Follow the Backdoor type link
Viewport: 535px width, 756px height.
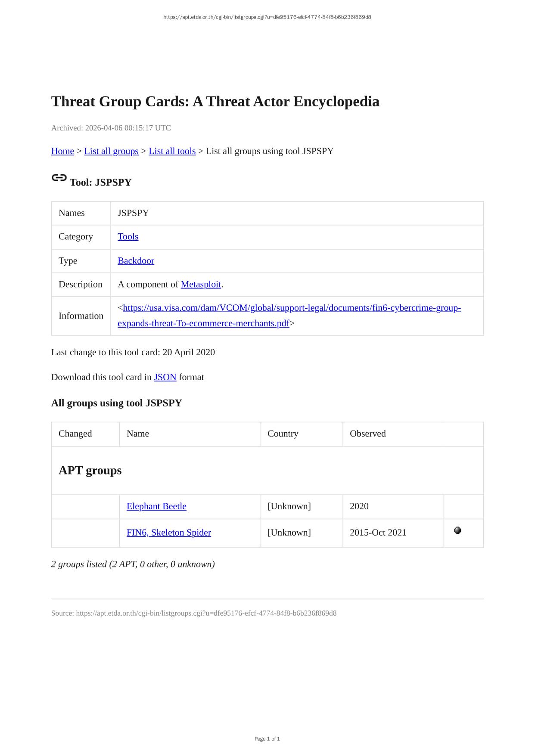[x=136, y=260]
